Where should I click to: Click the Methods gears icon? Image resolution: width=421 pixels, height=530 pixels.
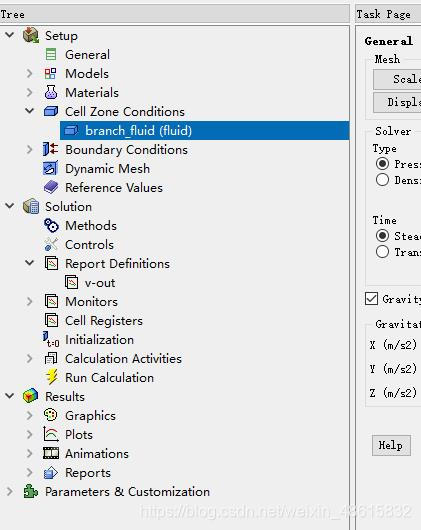click(51, 225)
